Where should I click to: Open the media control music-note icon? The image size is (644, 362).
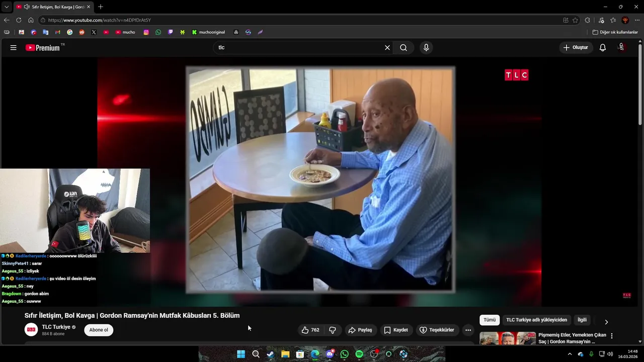pyautogui.click(x=601, y=20)
